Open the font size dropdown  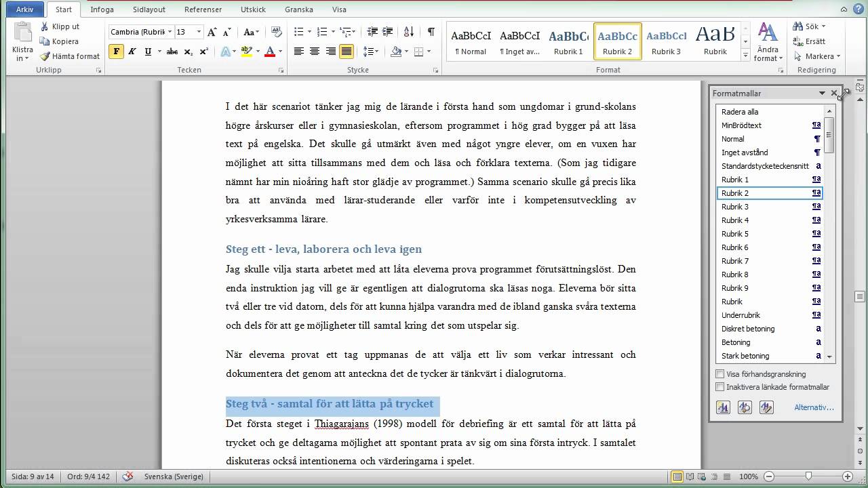[199, 32]
